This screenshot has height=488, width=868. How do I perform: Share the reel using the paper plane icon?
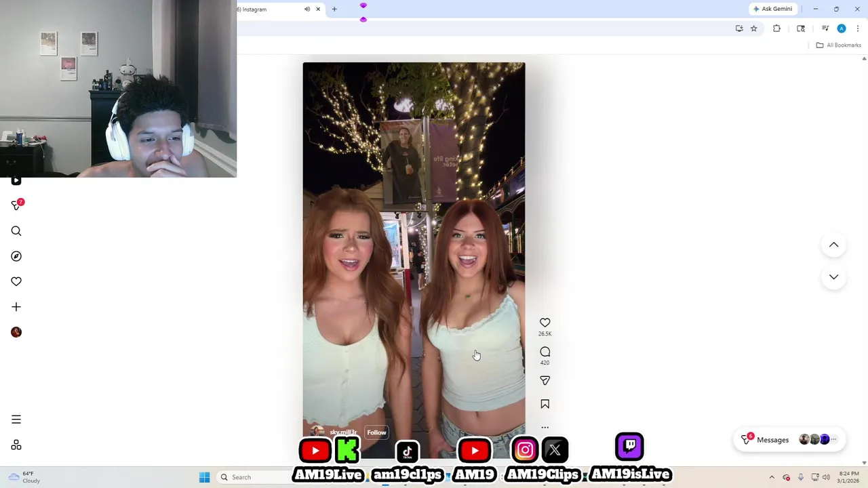click(x=545, y=381)
